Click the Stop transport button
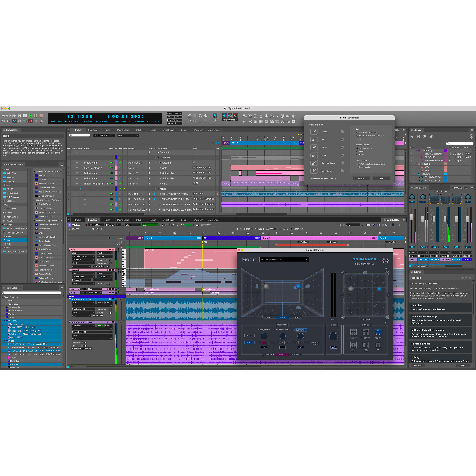Screen dimensions: 476x476 coord(25,116)
